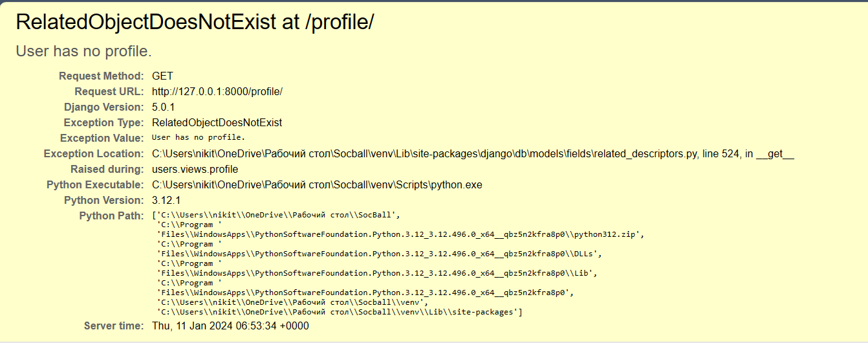Image resolution: width=868 pixels, height=343 pixels.
Task: Click the Exception Type label
Action: click(x=103, y=123)
